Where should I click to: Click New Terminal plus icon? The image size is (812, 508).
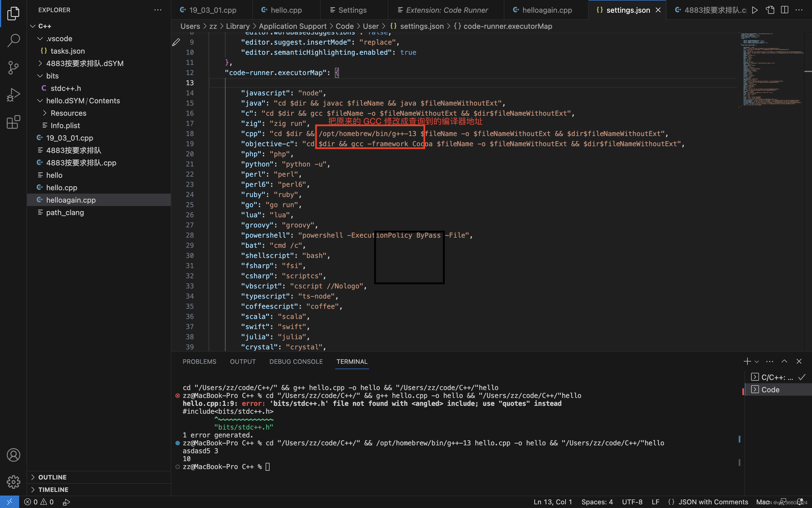coord(747,362)
